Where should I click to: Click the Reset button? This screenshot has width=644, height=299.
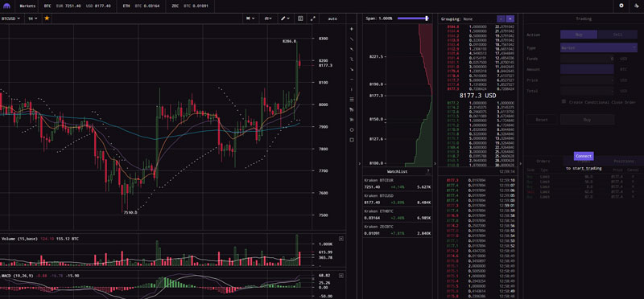[x=542, y=120]
